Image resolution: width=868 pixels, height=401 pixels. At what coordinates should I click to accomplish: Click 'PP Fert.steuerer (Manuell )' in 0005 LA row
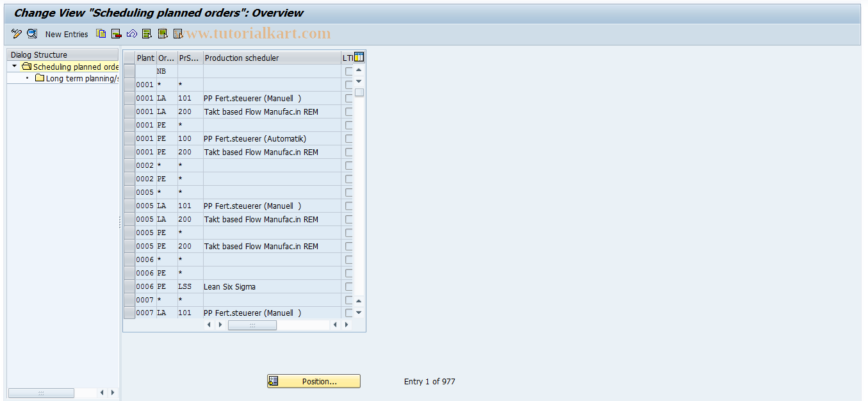(x=272, y=206)
